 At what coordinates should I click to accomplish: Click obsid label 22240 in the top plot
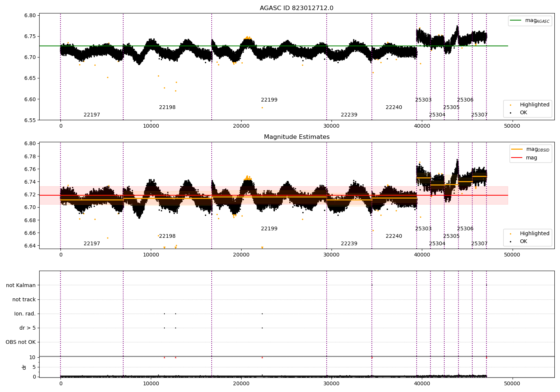pos(394,108)
